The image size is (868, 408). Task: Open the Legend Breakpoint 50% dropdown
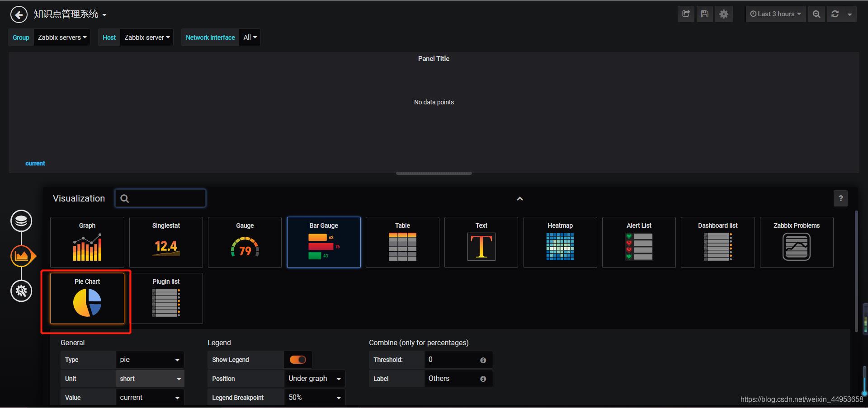pyautogui.click(x=315, y=398)
